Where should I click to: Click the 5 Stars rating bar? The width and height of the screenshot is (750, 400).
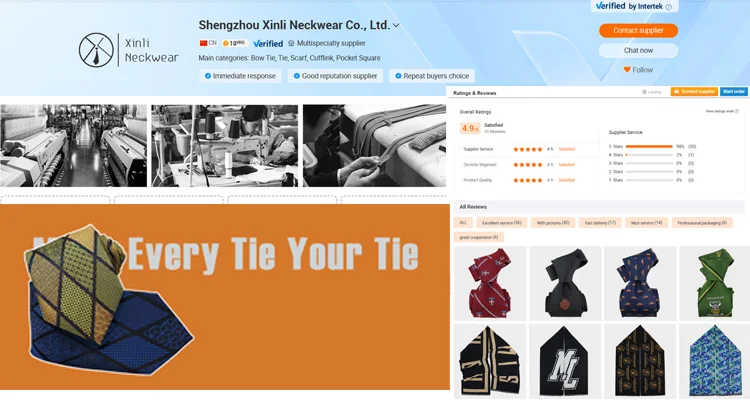(x=649, y=146)
